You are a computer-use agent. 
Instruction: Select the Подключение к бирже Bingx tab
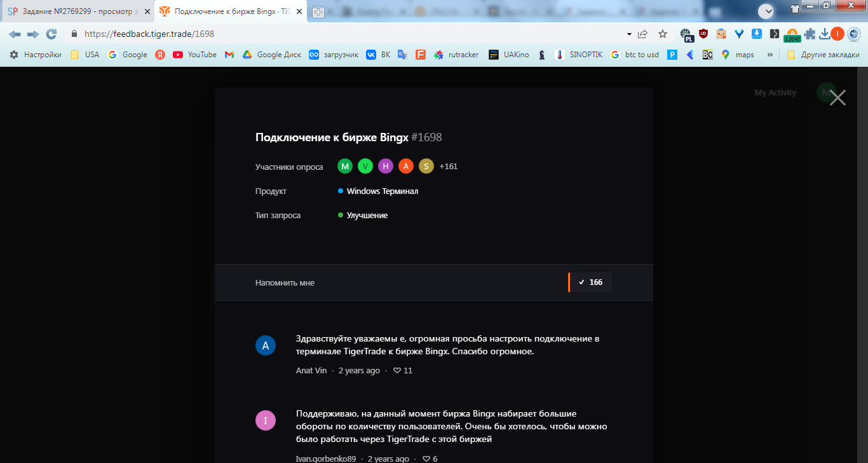click(x=229, y=11)
